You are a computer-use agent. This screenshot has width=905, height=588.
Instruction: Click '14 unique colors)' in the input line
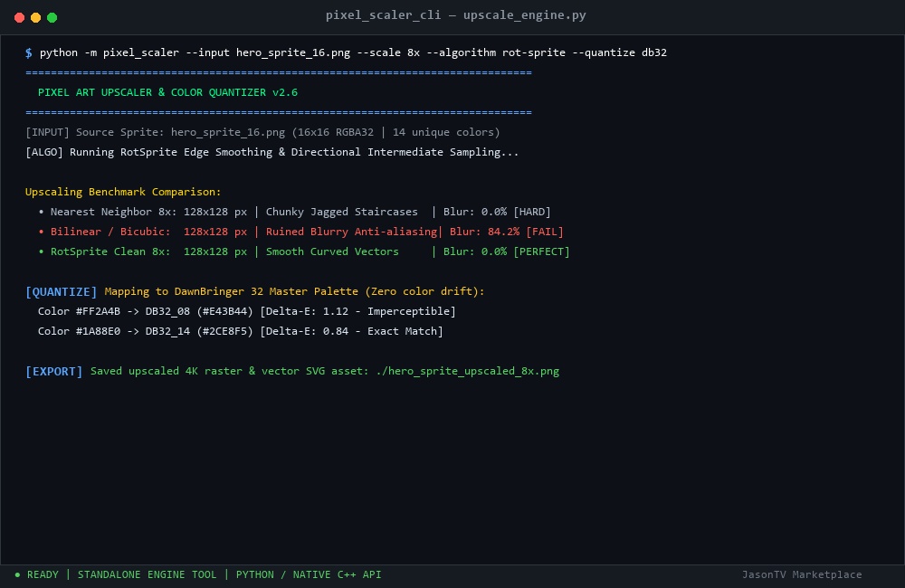446,132
